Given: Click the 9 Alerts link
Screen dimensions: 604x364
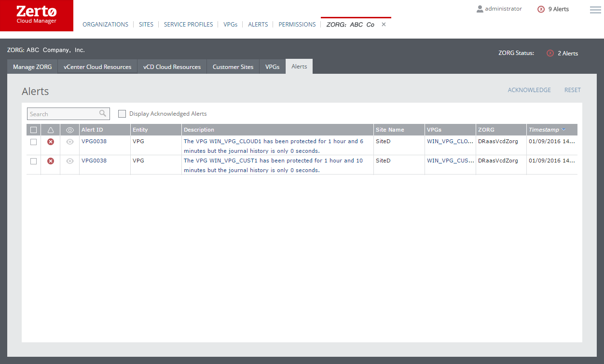Looking at the screenshot, I should tap(559, 9).
